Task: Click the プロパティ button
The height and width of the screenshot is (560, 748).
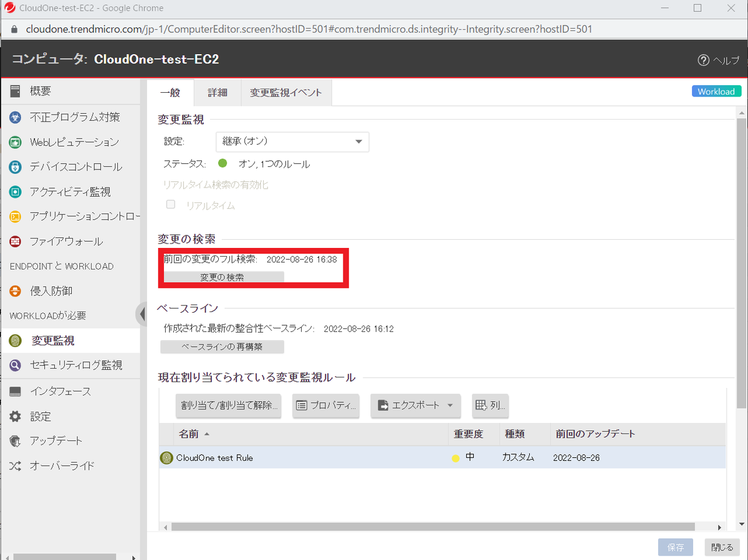Action: [327, 406]
